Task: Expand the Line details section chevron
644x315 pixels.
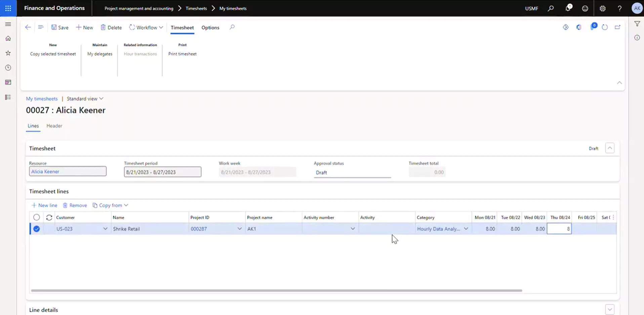Action: (610, 309)
